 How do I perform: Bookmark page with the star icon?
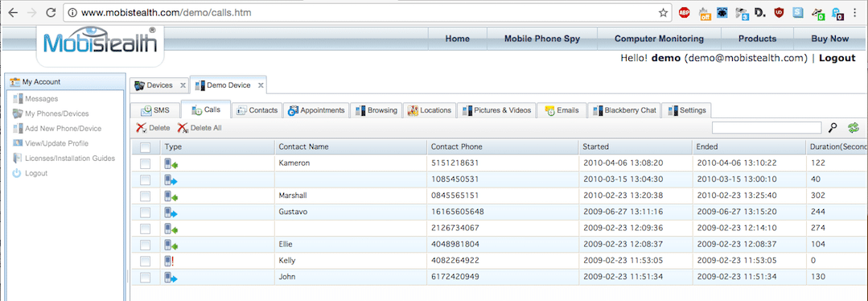click(663, 13)
